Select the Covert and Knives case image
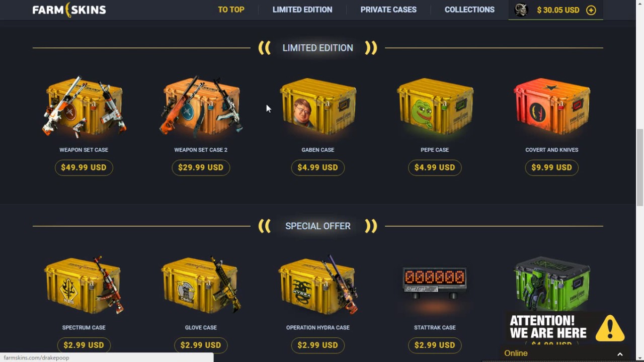Viewport: 644px width, 362px height. tap(551, 107)
